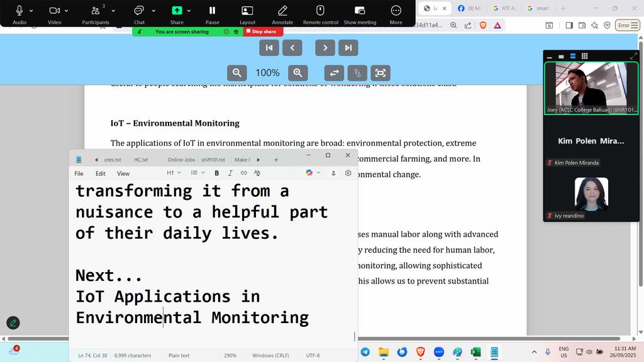The image size is (644, 362).
Task: Click the Stop share button
Action: [x=263, y=31]
